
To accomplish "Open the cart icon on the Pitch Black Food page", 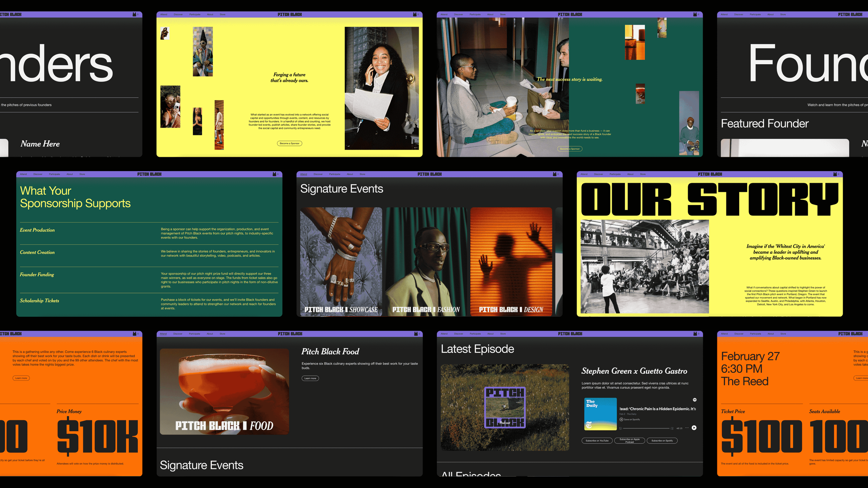I will 416,334.
